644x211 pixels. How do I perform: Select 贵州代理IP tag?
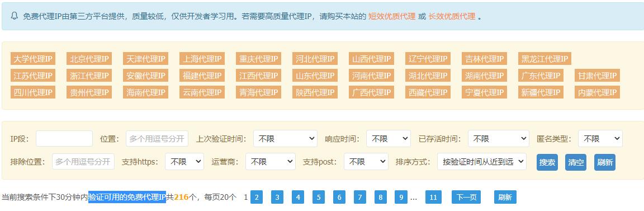(89, 92)
